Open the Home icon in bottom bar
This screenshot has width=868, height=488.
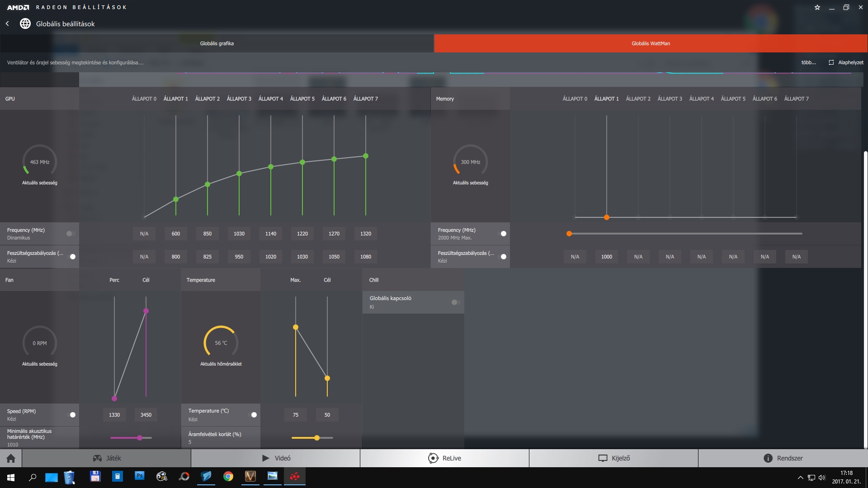(11, 458)
